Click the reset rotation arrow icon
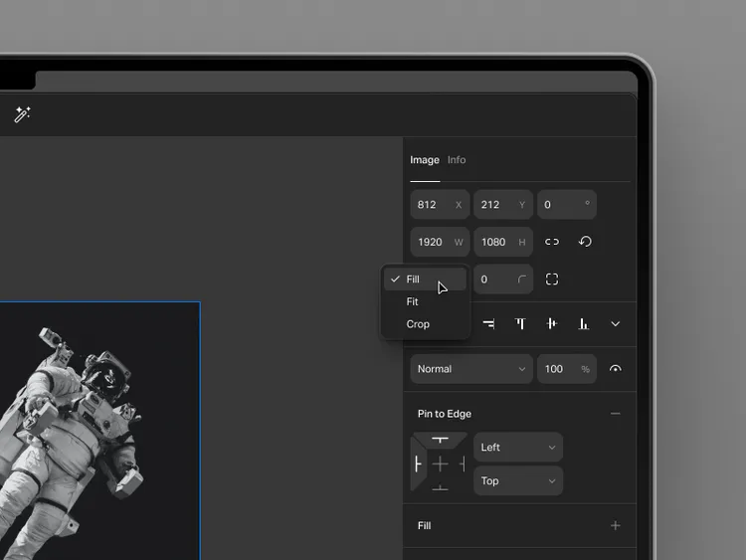746x560 pixels. pos(585,242)
